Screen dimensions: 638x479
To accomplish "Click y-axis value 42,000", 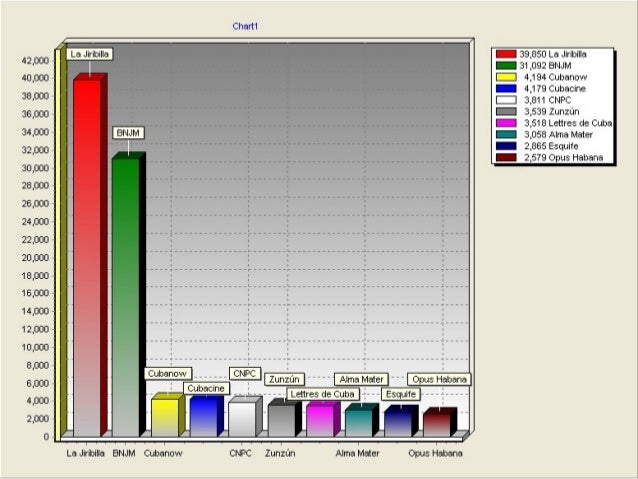I will (35, 61).
